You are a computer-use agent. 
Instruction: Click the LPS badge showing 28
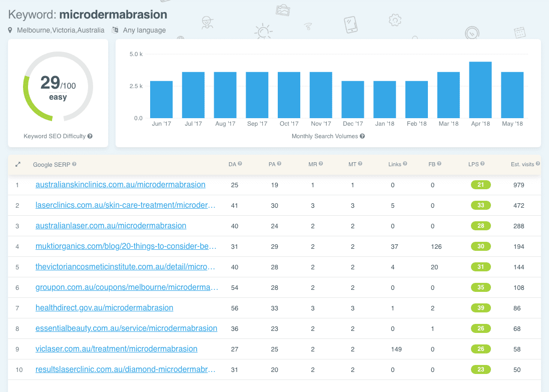tap(481, 226)
